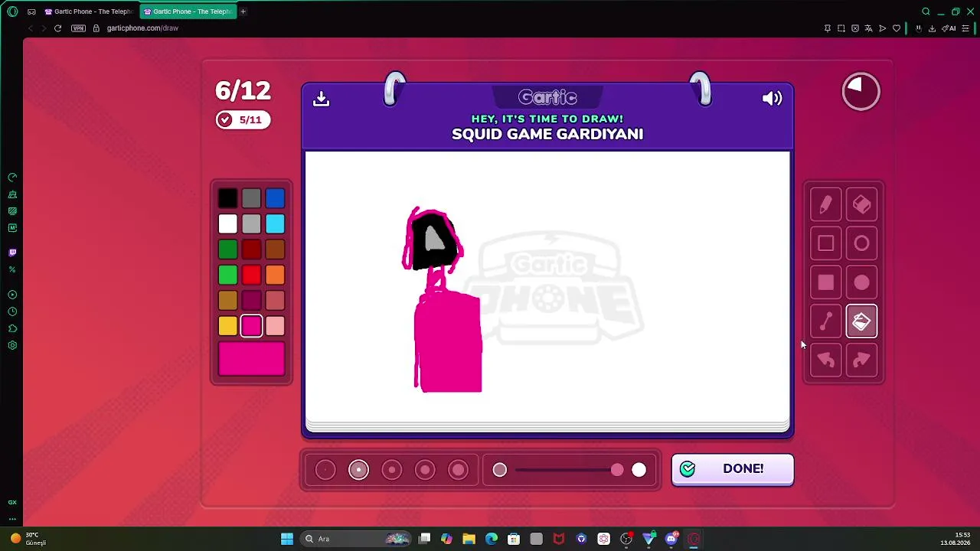
Task: Choose the white color swatch
Action: point(227,224)
